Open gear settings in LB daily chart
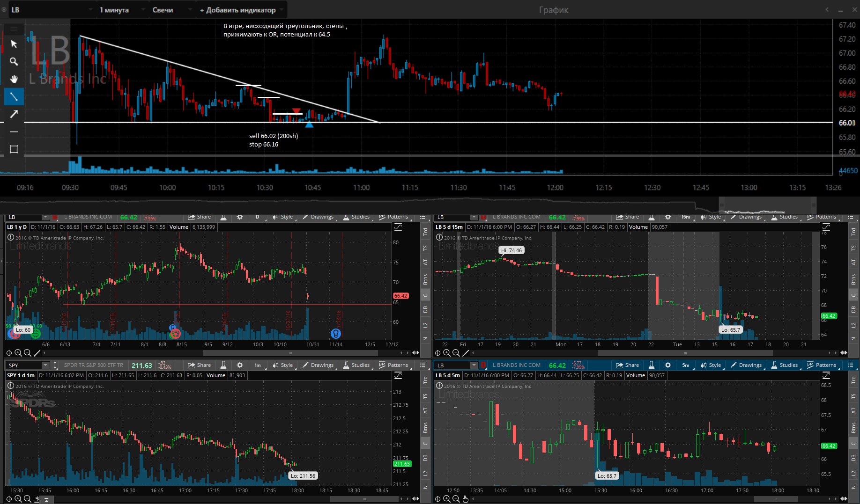Viewport: 860px width, 504px height. [x=240, y=217]
